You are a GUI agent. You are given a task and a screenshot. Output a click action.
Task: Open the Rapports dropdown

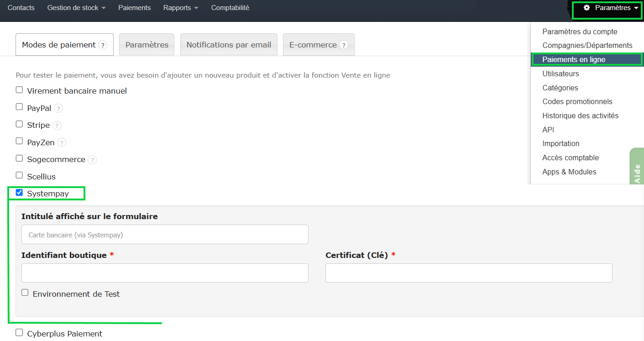click(181, 7)
